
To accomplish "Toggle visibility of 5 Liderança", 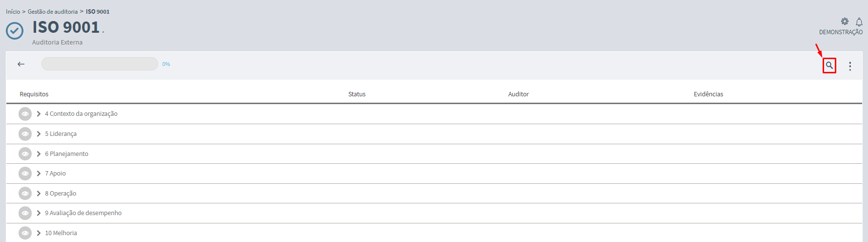I will point(25,134).
